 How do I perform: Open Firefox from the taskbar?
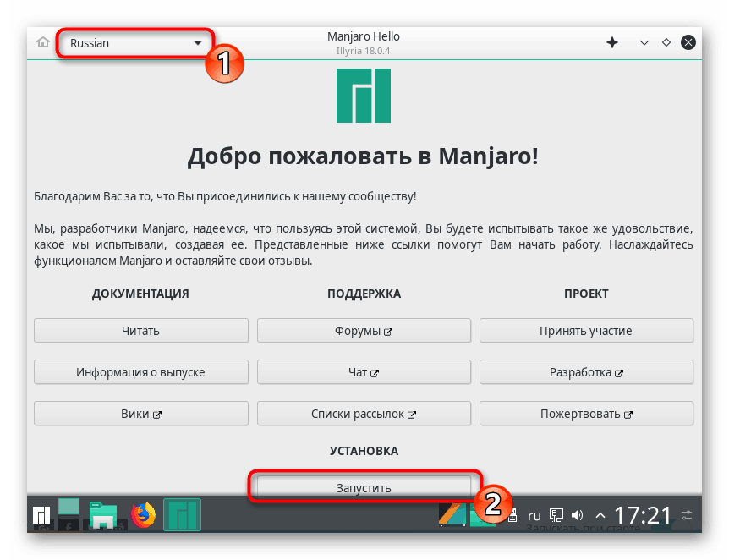144,514
